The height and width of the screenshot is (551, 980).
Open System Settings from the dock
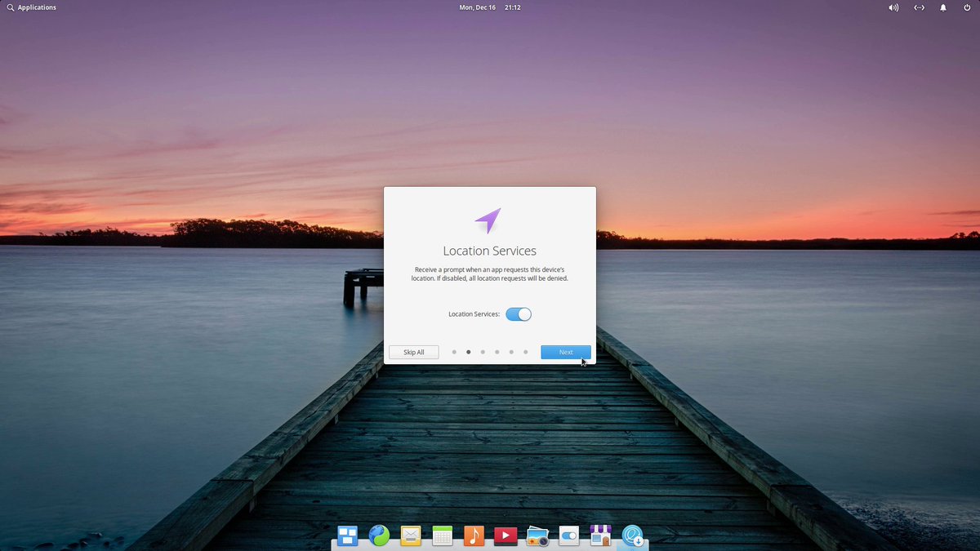(x=569, y=535)
